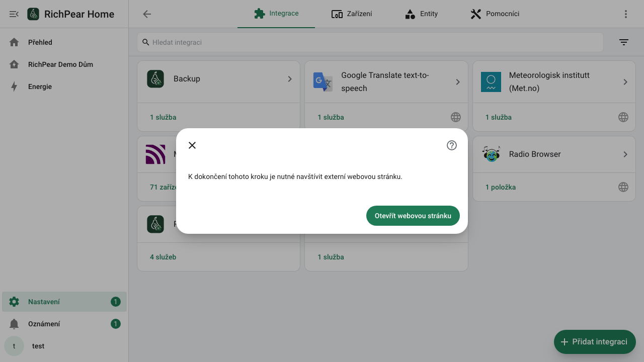Click the cloud globe icon on Radio Browser card

pos(623,187)
